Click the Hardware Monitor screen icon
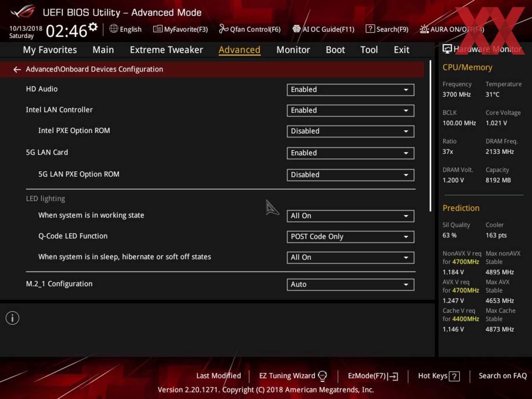Screen dimensions: 532x399 click(447, 49)
